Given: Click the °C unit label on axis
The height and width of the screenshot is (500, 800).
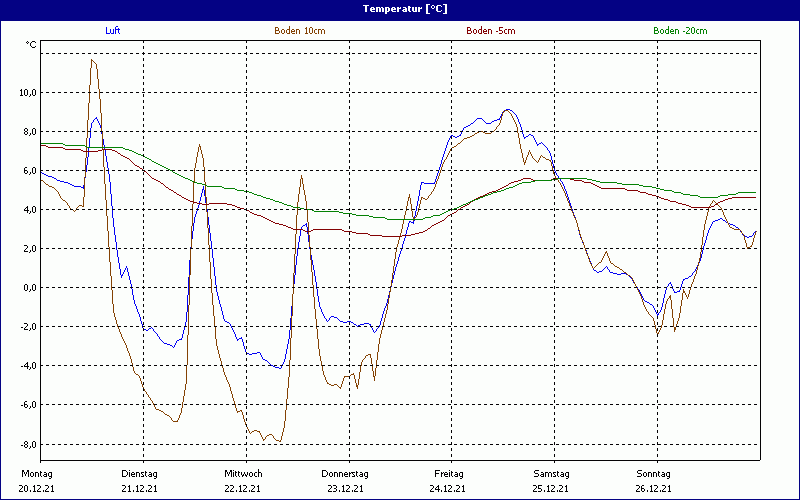Looking at the screenshot, I should click(31, 45).
